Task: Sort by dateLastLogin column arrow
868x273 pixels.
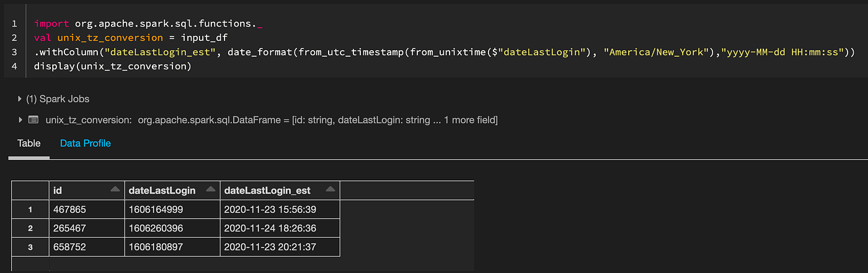Action: click(x=211, y=190)
